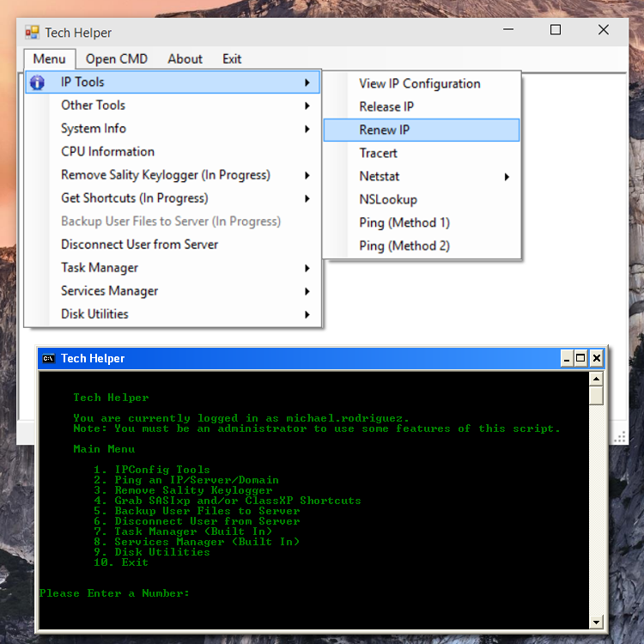Run Tracert from the submenu
Screen dimensions: 644x644
tap(422, 153)
